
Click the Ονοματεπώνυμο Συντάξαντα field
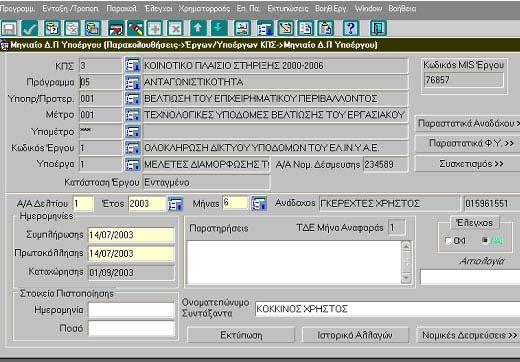388,309
